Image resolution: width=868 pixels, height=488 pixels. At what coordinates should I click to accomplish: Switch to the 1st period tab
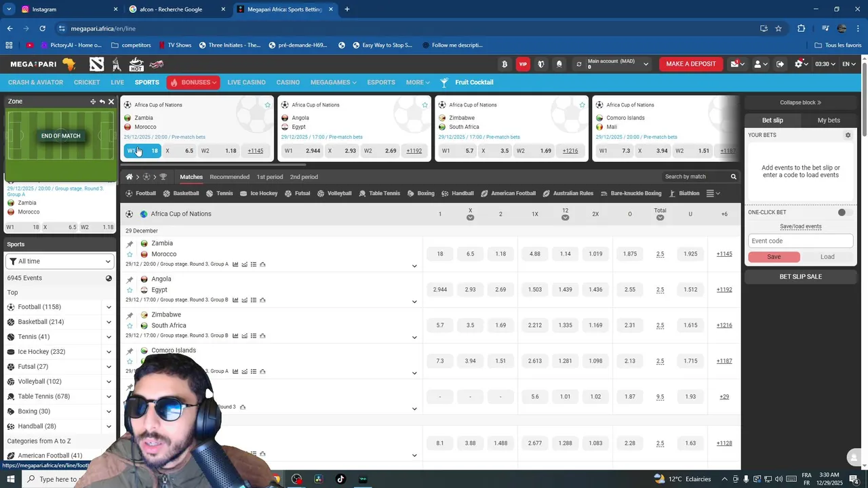(x=269, y=177)
